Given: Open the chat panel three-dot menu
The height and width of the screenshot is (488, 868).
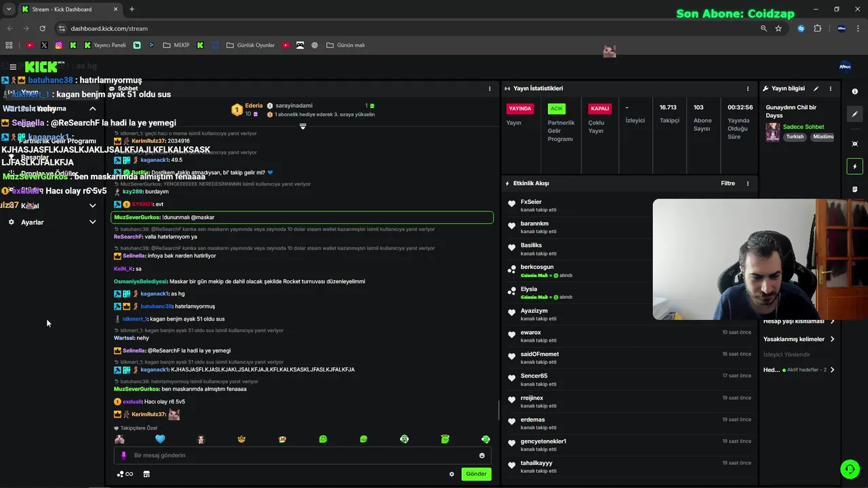Looking at the screenshot, I should click(490, 89).
